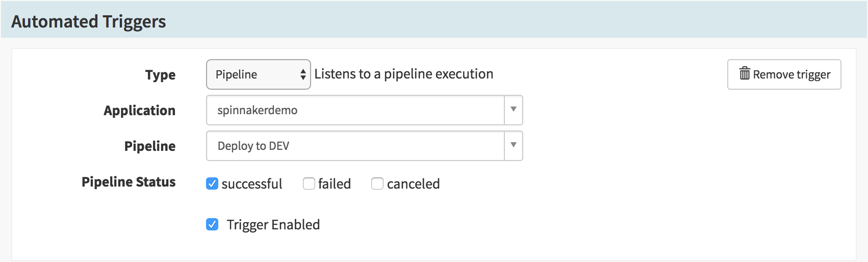Click the Remove trigger button
This screenshot has height=262, width=868.
[x=784, y=74]
